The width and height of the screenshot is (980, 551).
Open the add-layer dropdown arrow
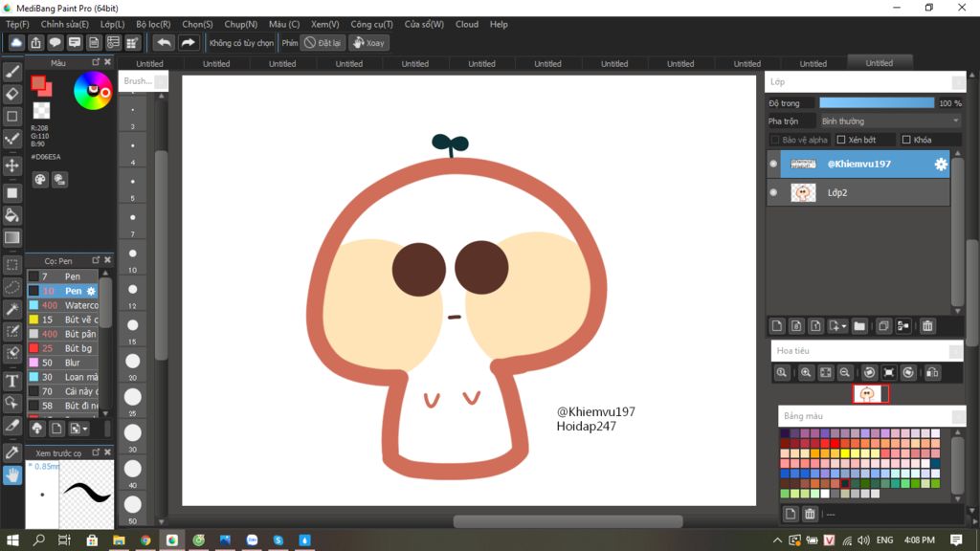click(844, 326)
